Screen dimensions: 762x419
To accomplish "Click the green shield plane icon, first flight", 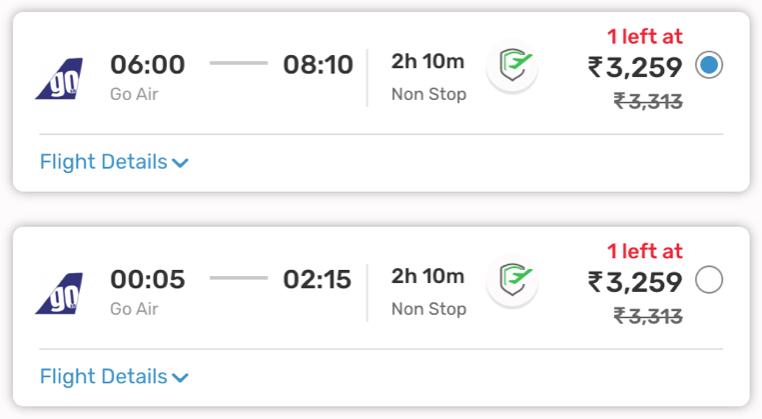I will [513, 66].
